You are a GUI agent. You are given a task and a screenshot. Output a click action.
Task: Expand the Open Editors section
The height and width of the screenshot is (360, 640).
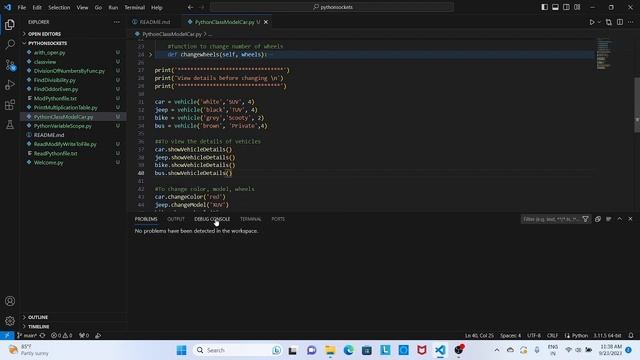pyautogui.click(x=44, y=34)
